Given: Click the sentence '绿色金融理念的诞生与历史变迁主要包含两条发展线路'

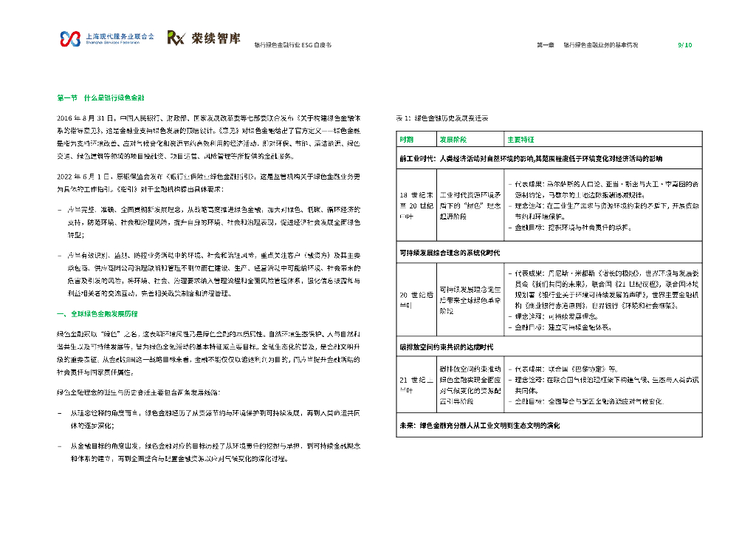Looking at the screenshot, I should (x=139, y=392).
